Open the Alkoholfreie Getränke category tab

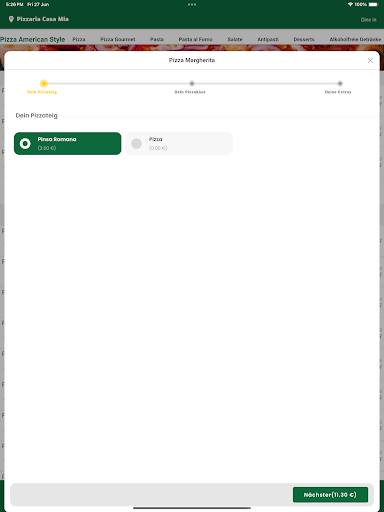click(355, 39)
